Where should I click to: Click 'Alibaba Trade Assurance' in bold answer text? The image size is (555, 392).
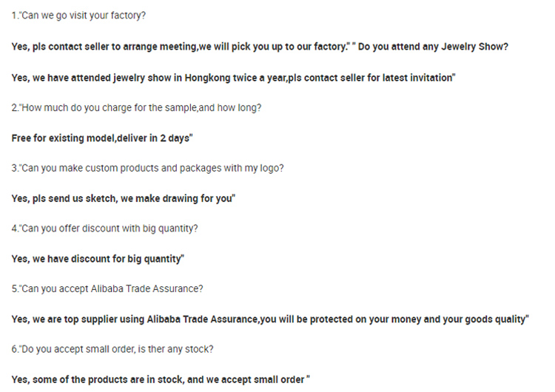pyautogui.click(x=202, y=320)
